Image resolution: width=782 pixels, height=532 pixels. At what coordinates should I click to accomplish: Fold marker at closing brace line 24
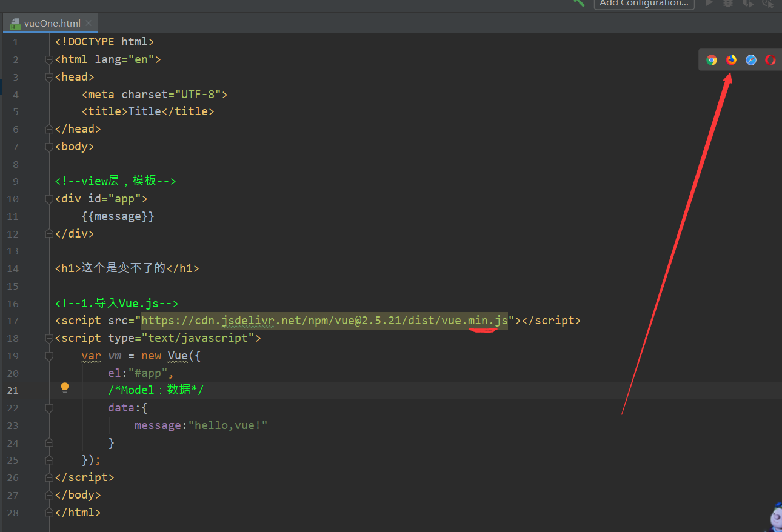click(x=49, y=443)
